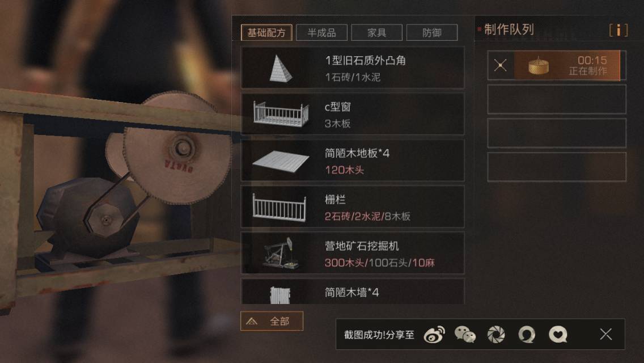644x363 pixels.
Task: Open the crafting queue info icon
Action: 618,29
